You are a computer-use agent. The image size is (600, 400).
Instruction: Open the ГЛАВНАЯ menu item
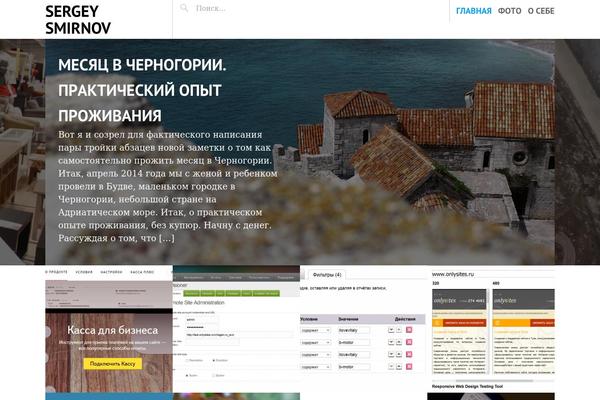473,11
